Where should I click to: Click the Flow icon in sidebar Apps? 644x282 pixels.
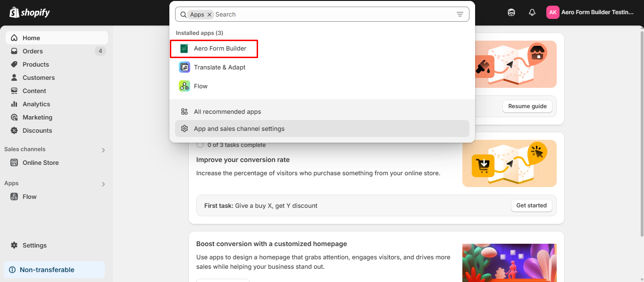[14, 197]
